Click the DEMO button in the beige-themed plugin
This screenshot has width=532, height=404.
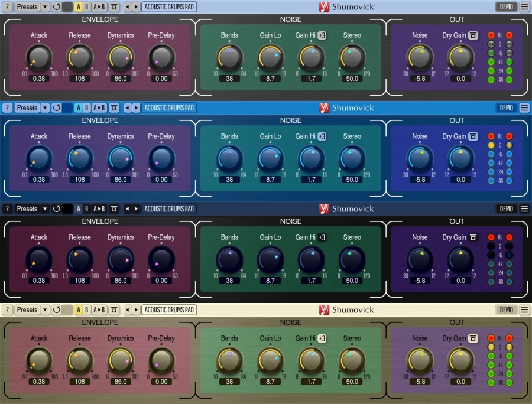click(x=506, y=309)
